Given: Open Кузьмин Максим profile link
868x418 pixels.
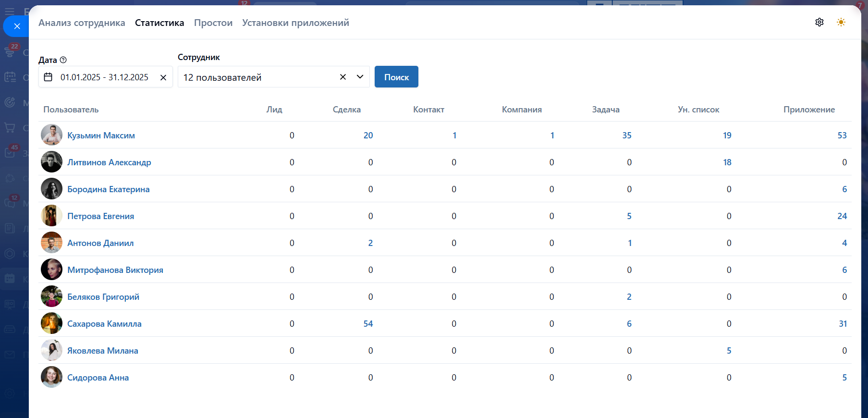Looking at the screenshot, I should click(x=101, y=135).
